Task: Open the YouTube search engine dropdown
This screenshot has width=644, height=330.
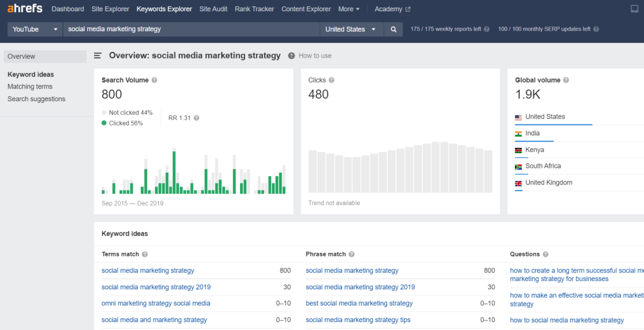Action: [35, 30]
